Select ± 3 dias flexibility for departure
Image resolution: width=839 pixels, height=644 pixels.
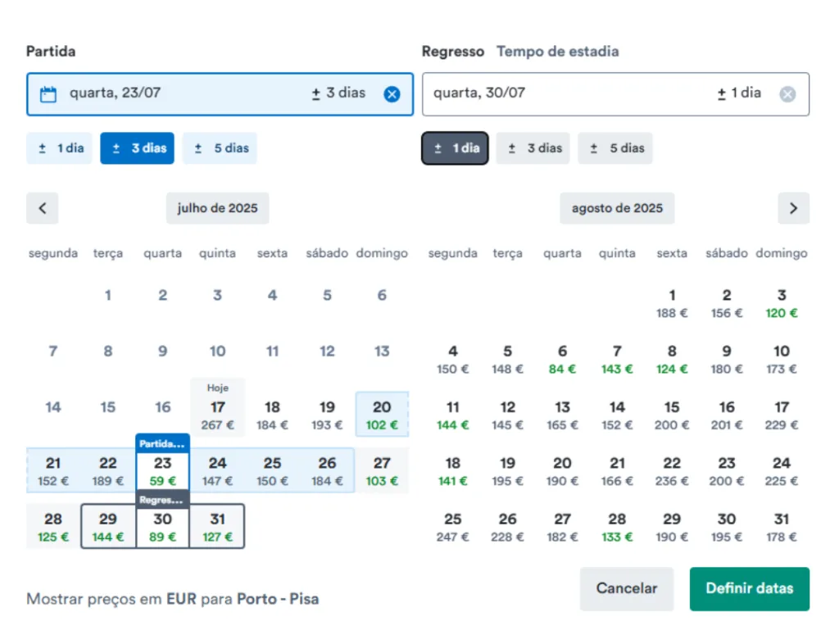pyautogui.click(x=138, y=148)
